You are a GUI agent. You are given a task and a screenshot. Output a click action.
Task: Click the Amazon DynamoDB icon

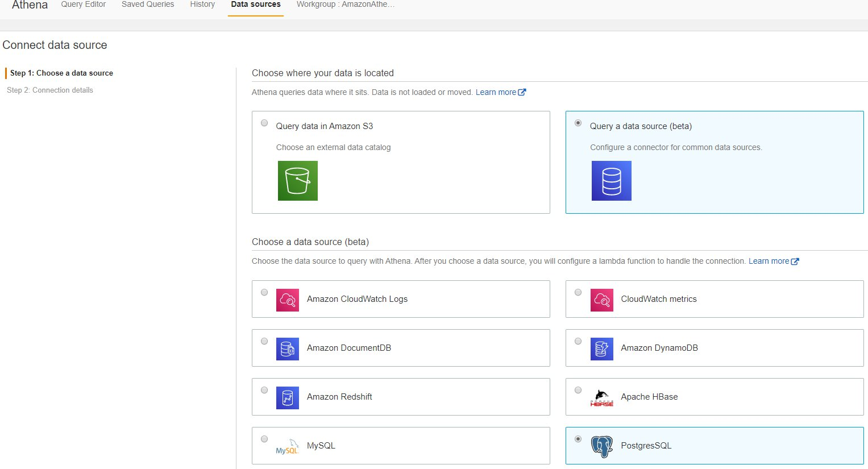pos(602,348)
